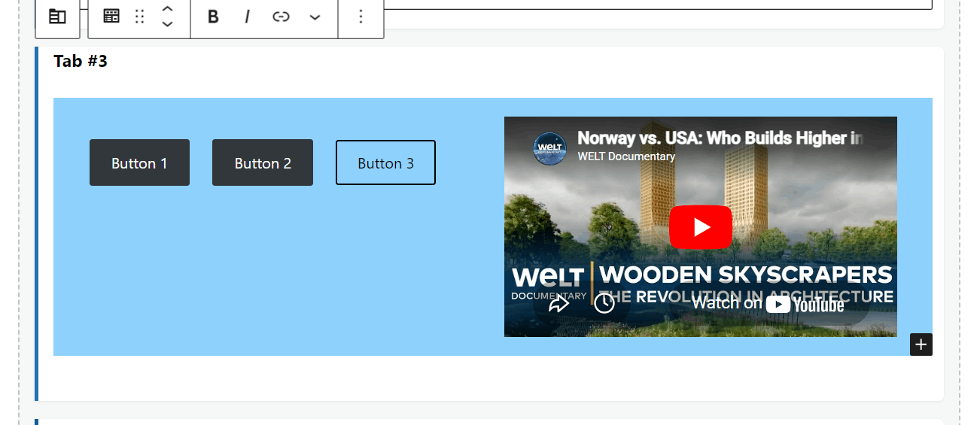Move block down with the down chevron

(x=168, y=24)
